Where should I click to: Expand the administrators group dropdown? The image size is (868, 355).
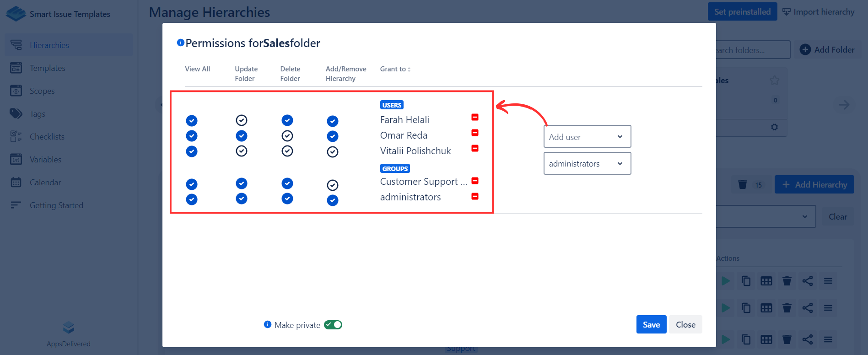tap(587, 164)
